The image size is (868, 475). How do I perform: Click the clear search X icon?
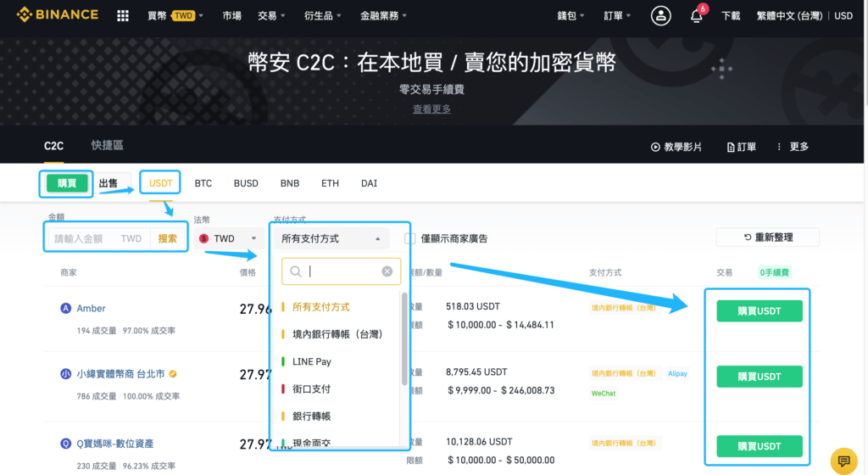tap(387, 271)
